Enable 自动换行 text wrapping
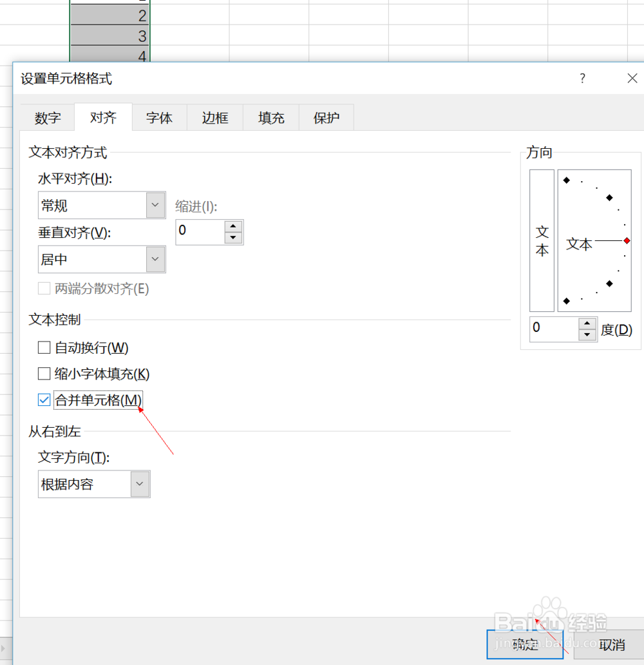644x665 pixels. [44, 347]
